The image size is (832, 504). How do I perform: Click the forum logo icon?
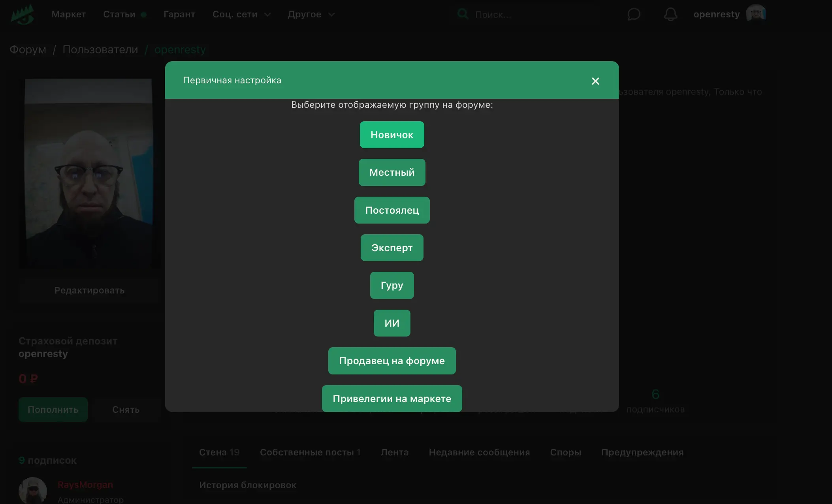coord(22,14)
